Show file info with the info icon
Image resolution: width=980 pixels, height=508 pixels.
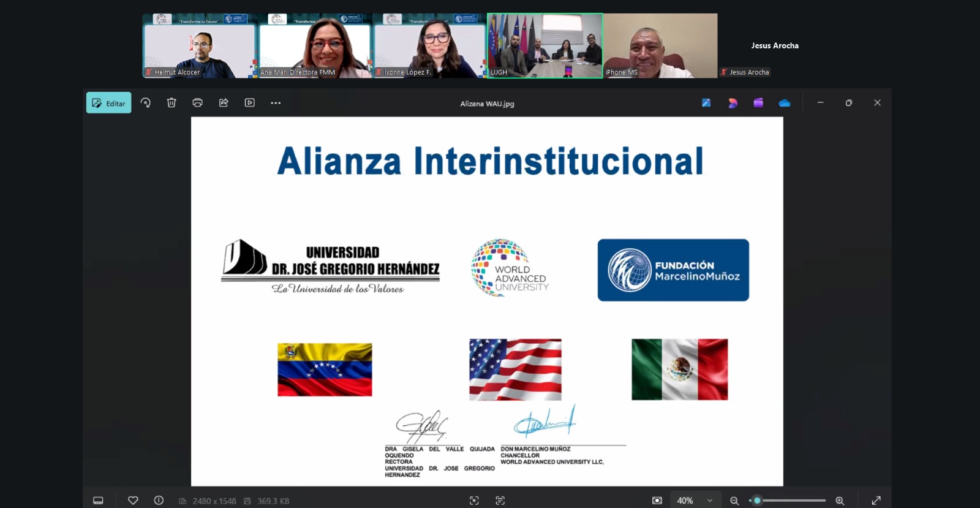pyautogui.click(x=159, y=501)
